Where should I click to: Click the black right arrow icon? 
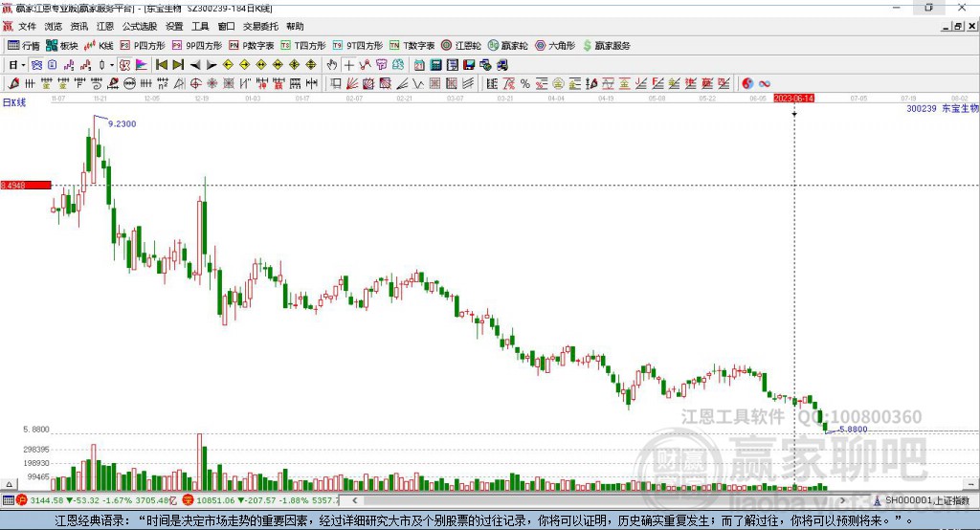pos(212,65)
